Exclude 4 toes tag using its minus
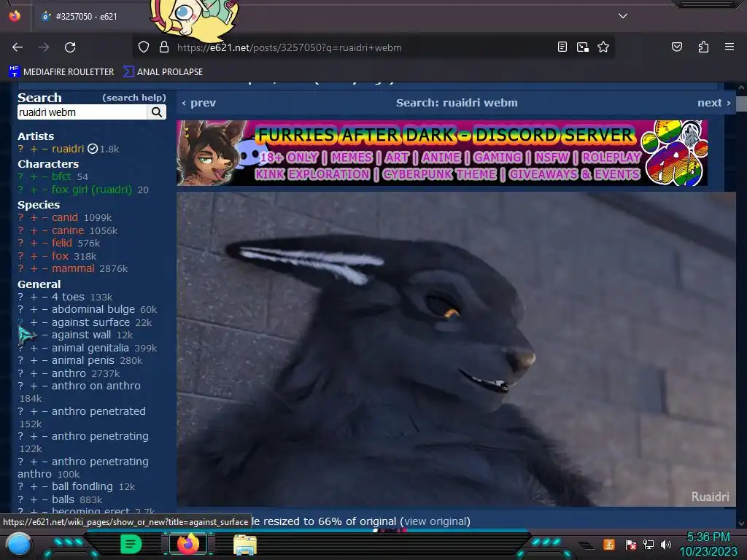This screenshot has width=747, height=560. 44,297
